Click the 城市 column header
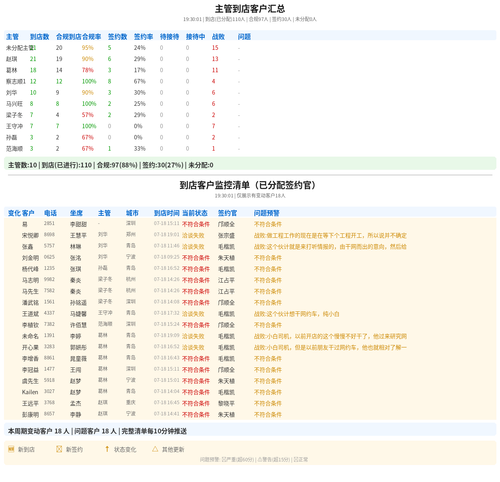500x482 pixels. (132, 213)
